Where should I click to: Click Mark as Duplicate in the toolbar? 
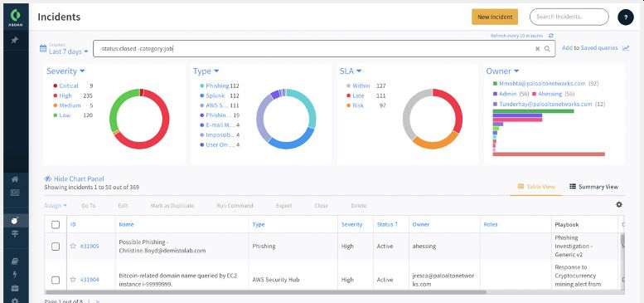coord(172,206)
